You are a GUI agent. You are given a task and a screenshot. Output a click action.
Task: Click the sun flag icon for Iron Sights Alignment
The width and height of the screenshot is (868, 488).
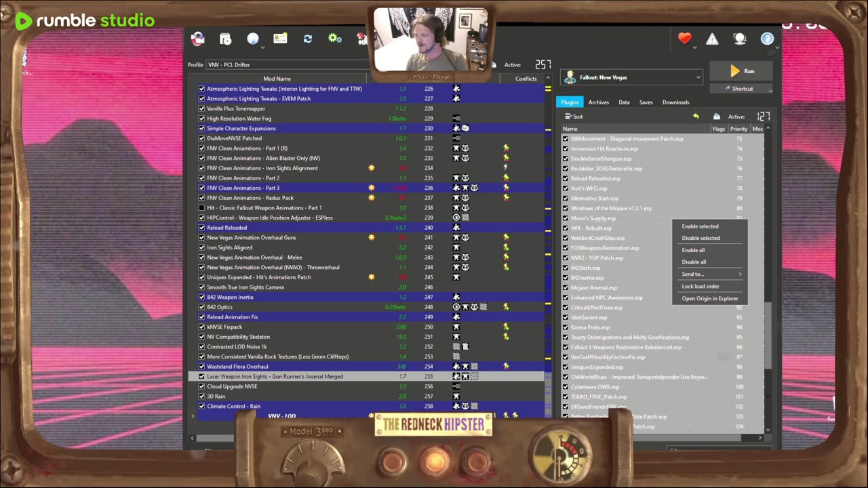click(x=371, y=168)
